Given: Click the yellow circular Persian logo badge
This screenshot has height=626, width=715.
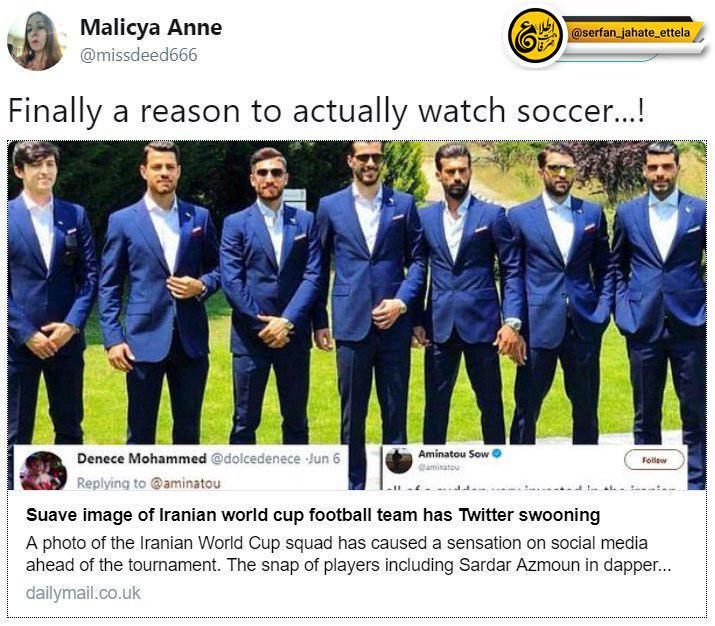Looking at the screenshot, I should point(536,38).
